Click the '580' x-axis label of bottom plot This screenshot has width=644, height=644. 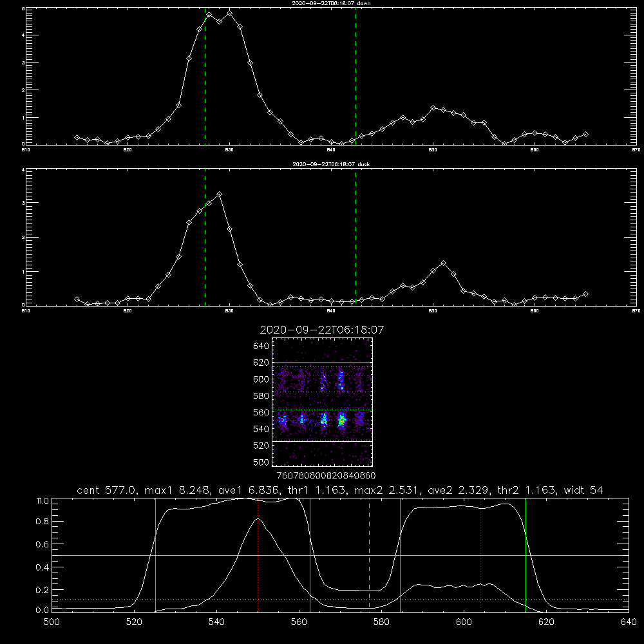coord(381,622)
